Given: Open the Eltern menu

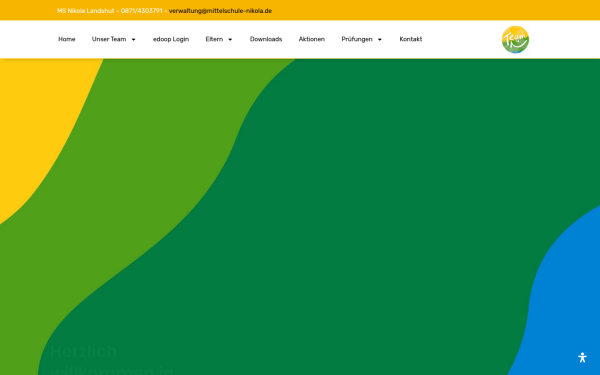Looking at the screenshot, I should pos(214,39).
